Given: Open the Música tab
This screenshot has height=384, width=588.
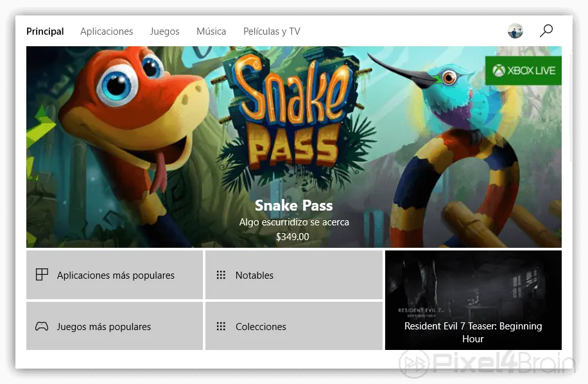Looking at the screenshot, I should (211, 31).
